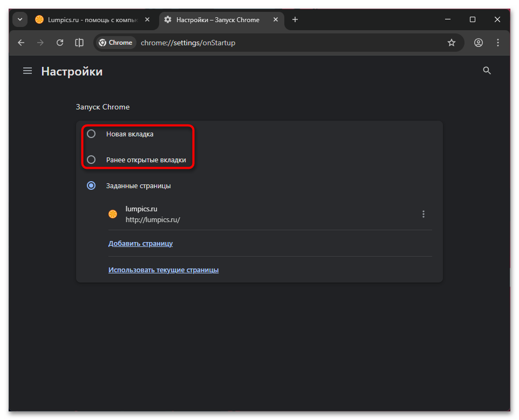This screenshot has height=420, width=519.
Task: Open more actions for lumpics.ru entry
Action: coord(424,214)
